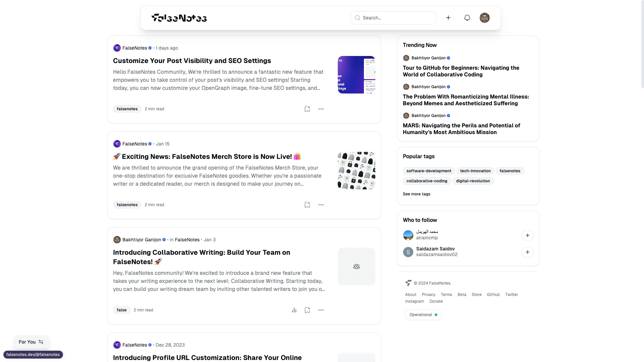Open more options for Merch Store post
The image size is (644, 362).
tap(321, 205)
